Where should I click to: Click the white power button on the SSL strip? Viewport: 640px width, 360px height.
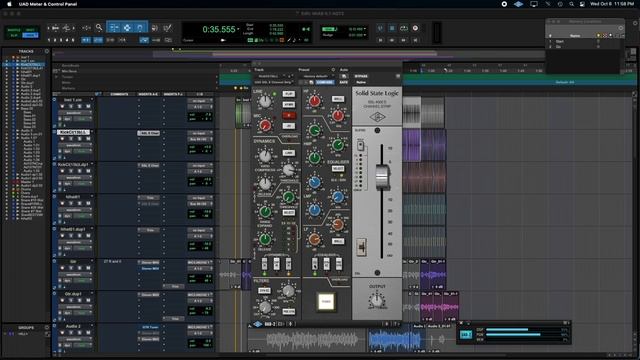(x=326, y=302)
